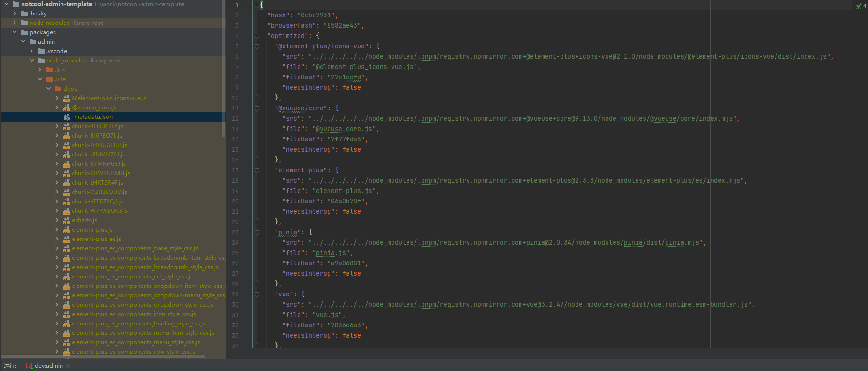Fold the root object at line 1
This screenshot has width=868, height=371.
coord(257,5)
